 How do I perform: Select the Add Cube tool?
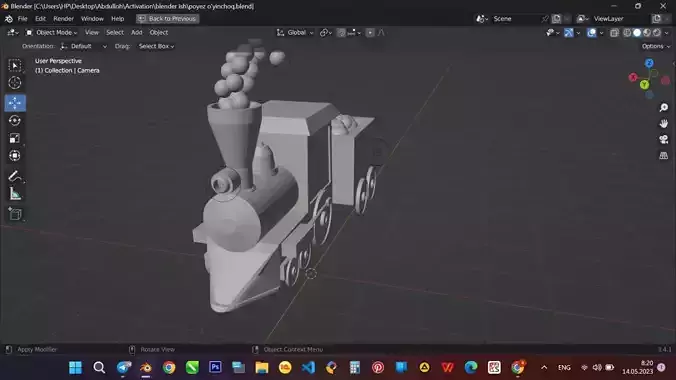(15, 214)
